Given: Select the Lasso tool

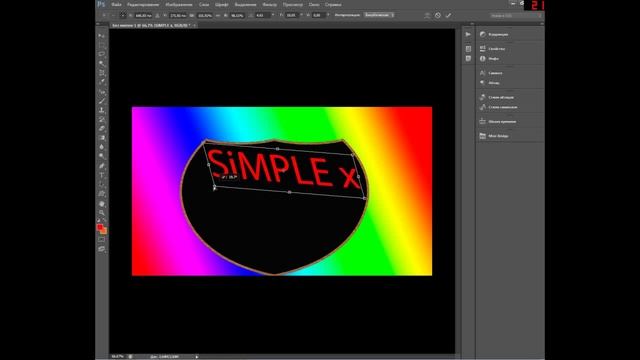Looking at the screenshot, I should 101,54.
